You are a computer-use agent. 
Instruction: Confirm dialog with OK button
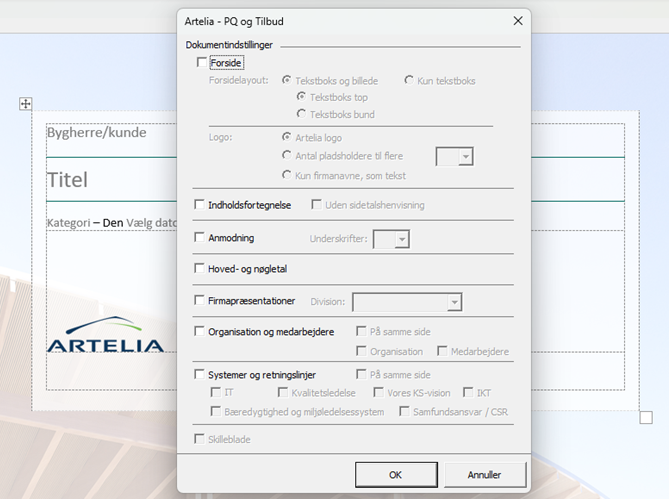[x=396, y=475]
